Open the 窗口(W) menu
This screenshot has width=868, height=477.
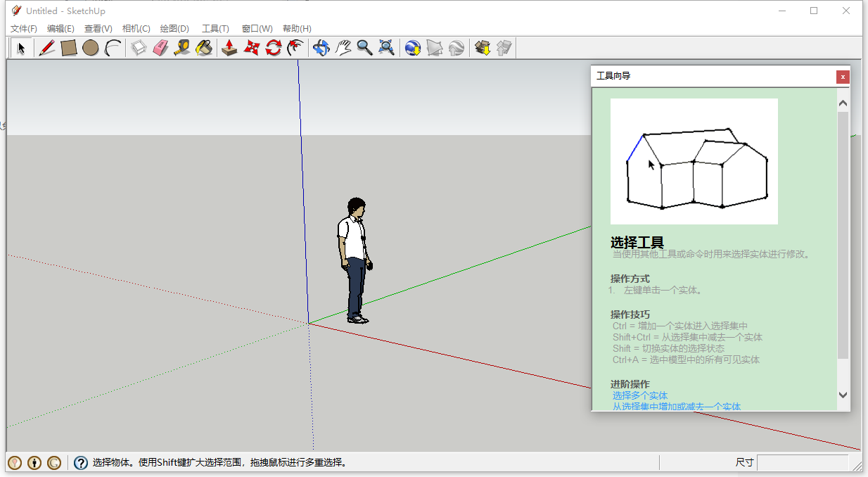257,29
